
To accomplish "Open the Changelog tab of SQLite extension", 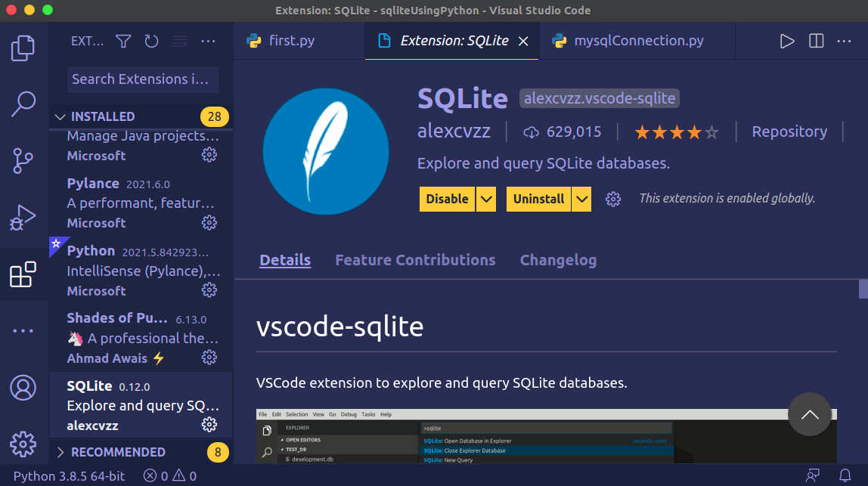I will (x=558, y=259).
